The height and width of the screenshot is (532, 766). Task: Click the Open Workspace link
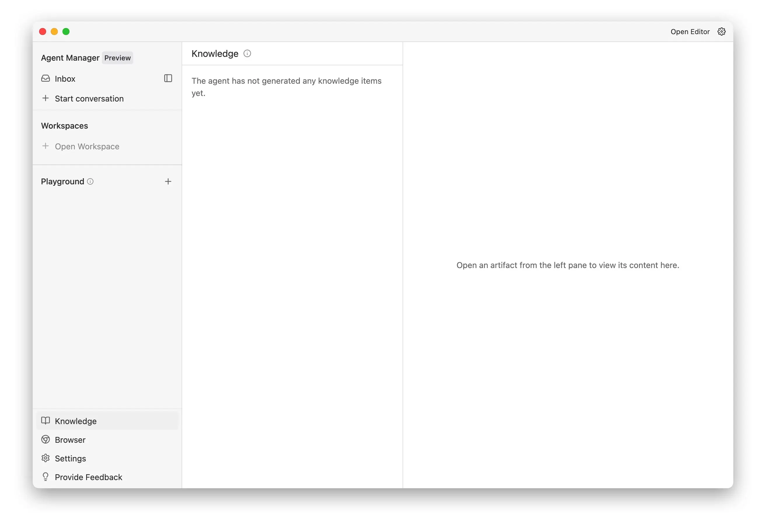tap(87, 147)
